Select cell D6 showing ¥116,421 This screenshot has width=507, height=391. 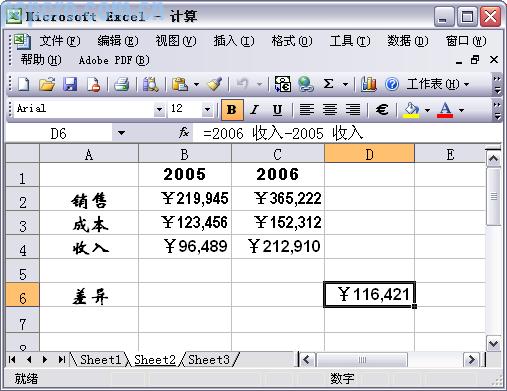(369, 295)
